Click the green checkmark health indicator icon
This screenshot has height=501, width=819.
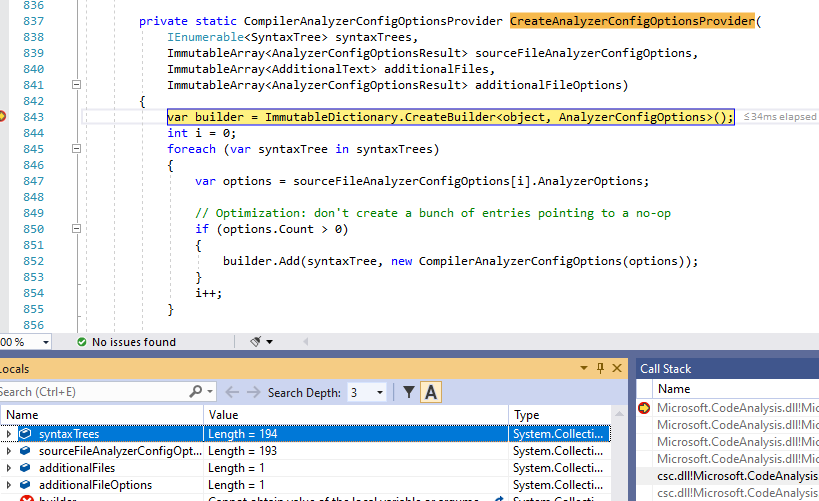point(81,342)
